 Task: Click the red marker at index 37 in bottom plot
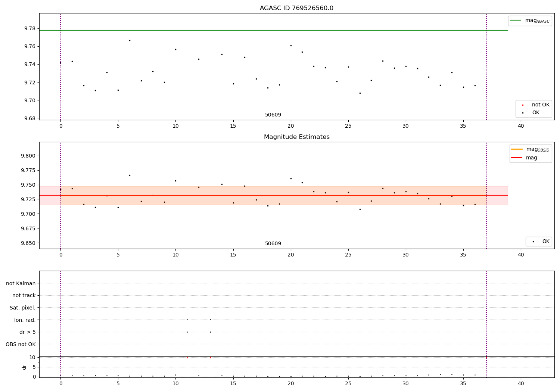(486, 357)
